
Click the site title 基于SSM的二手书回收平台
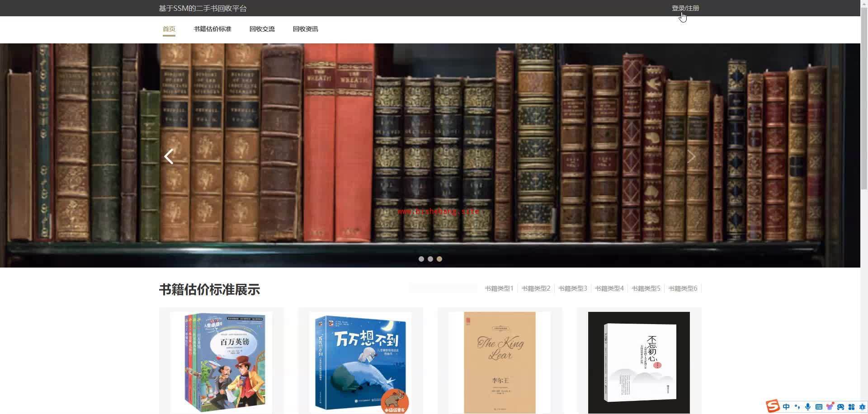[203, 8]
